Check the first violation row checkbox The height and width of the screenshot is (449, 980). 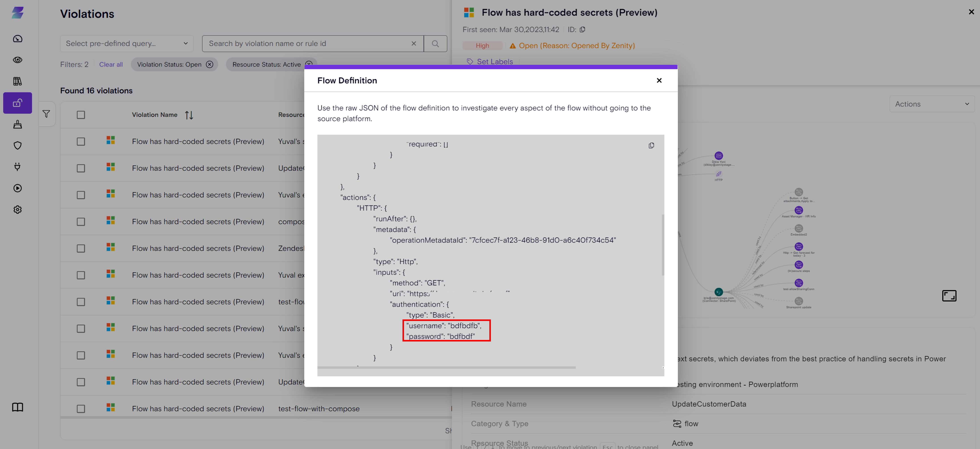pyautogui.click(x=81, y=142)
